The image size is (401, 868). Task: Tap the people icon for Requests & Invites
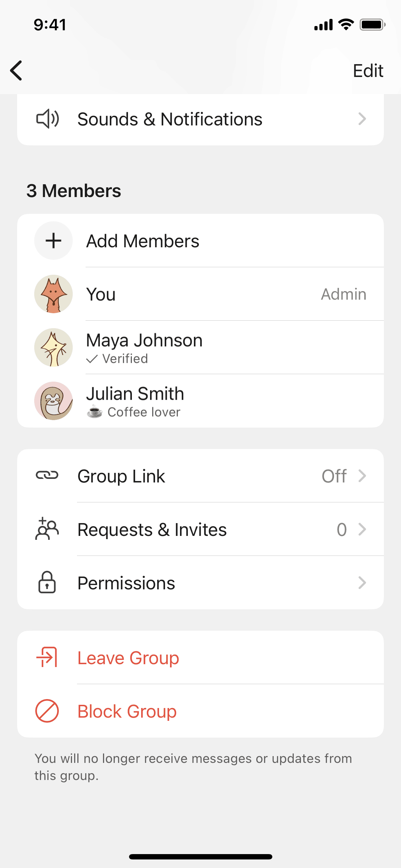47,529
